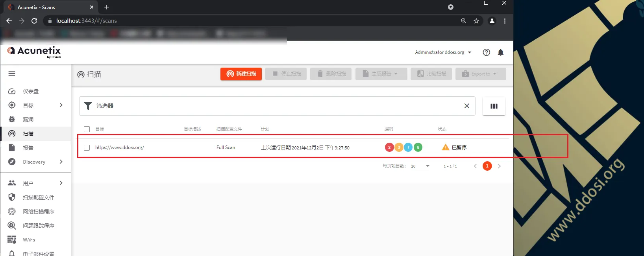Viewport: 644px width, 256px height.
Task: Click the red high-severity count badge
Action: coord(389,147)
